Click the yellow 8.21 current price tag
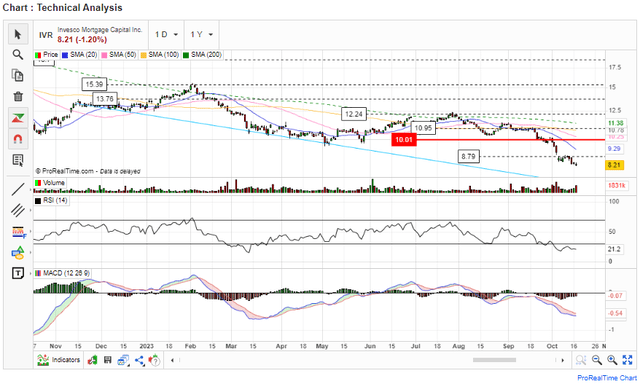This screenshot has height=384, width=640. point(614,165)
